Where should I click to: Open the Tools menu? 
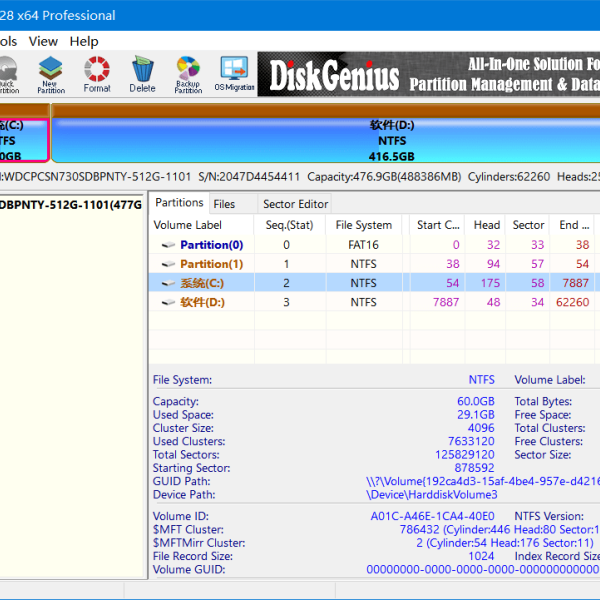point(8,41)
